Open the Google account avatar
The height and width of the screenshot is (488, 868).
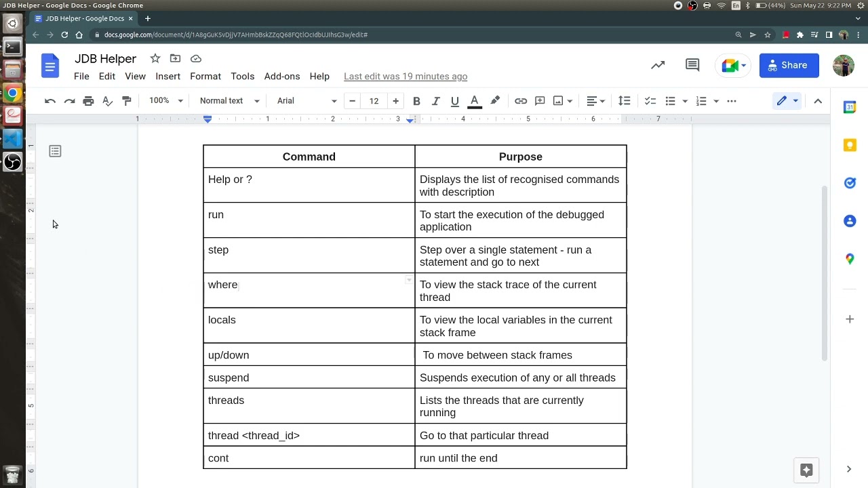(x=844, y=66)
